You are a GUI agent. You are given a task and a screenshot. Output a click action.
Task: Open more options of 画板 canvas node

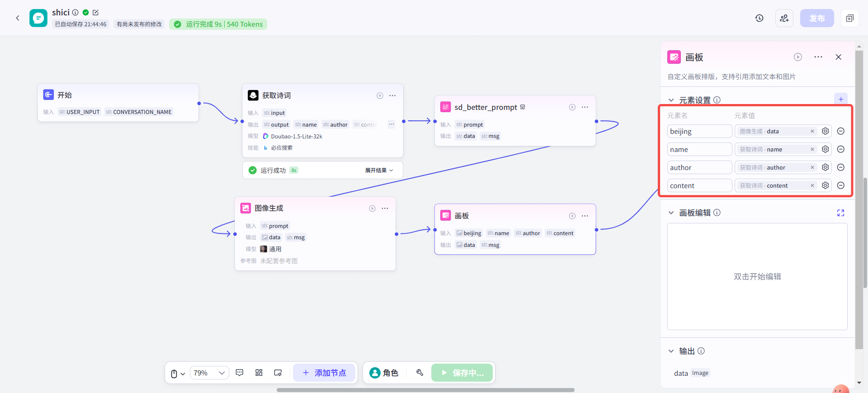click(x=585, y=216)
